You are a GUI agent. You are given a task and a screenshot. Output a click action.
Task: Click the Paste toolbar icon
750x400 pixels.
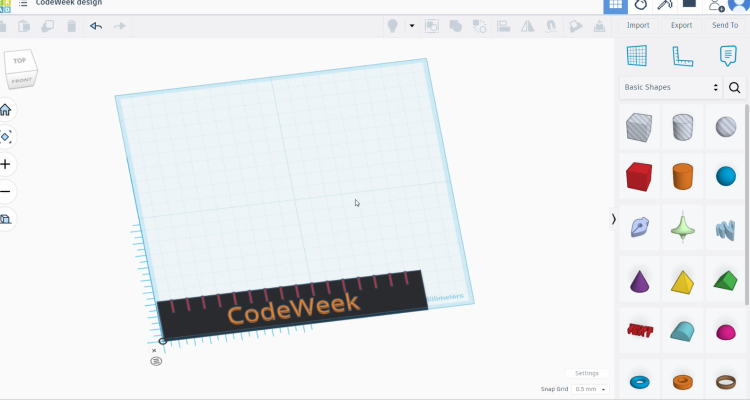pyautogui.click(x=24, y=26)
